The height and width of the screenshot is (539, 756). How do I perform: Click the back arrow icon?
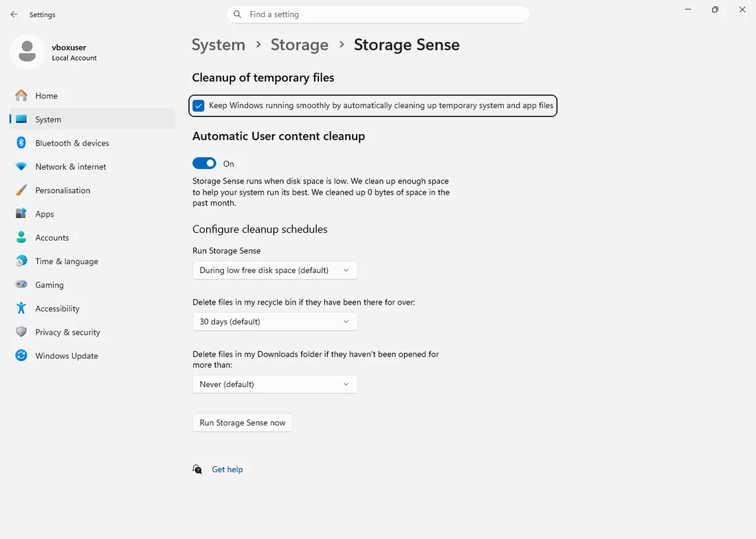point(14,14)
